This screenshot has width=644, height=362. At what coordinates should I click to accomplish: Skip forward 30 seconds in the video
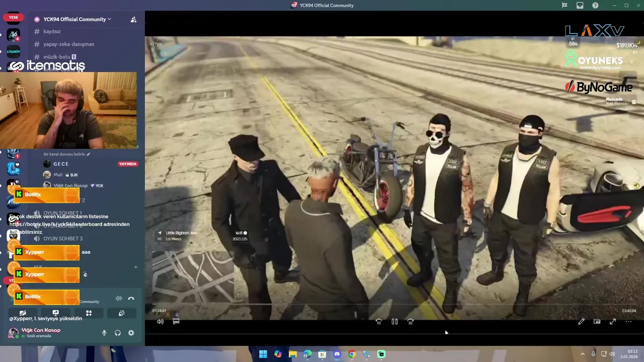[411, 322]
